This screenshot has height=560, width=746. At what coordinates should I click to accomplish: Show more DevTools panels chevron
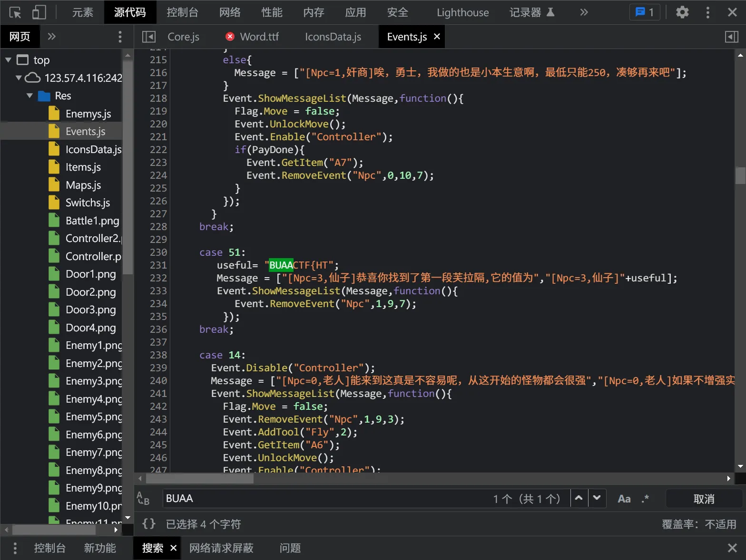click(584, 12)
